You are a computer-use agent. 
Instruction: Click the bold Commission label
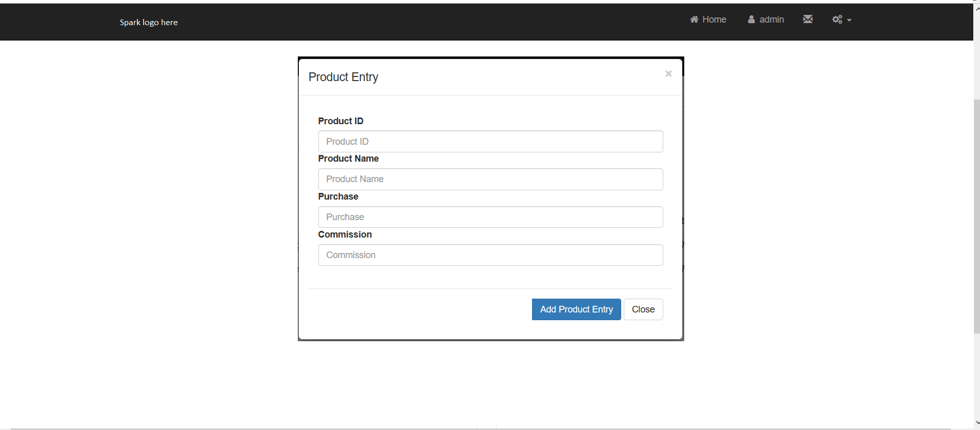(x=345, y=234)
